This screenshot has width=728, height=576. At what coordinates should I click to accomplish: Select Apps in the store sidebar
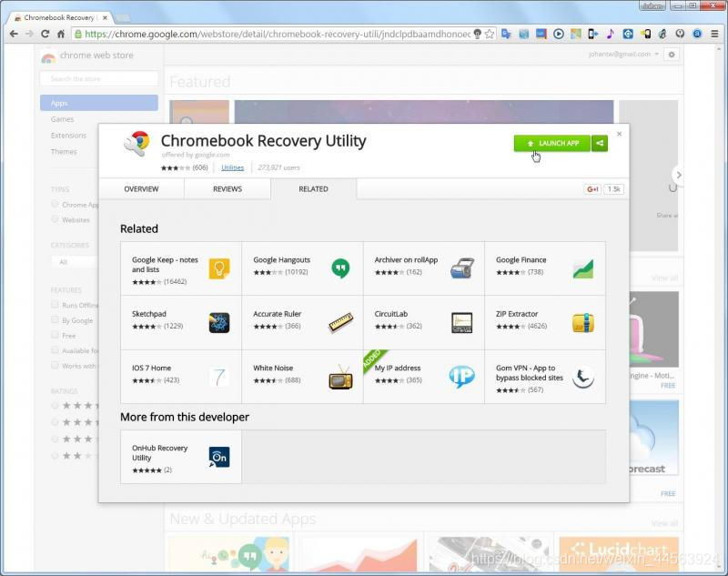point(99,103)
